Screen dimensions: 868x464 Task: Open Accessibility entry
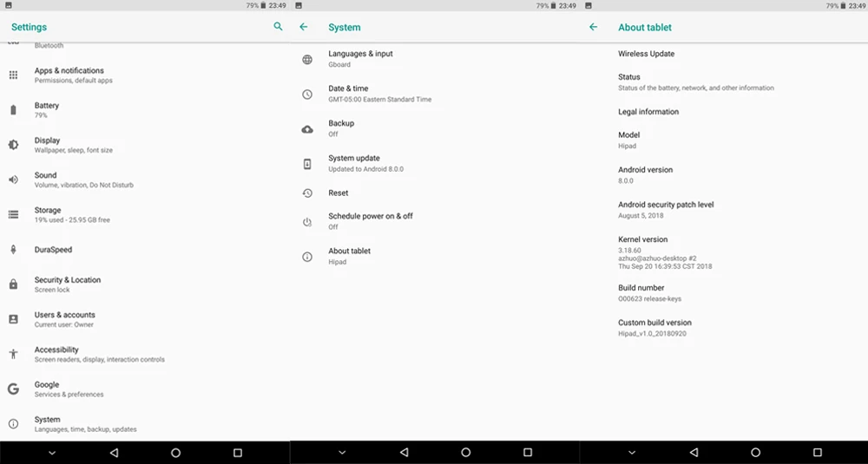[145, 354]
